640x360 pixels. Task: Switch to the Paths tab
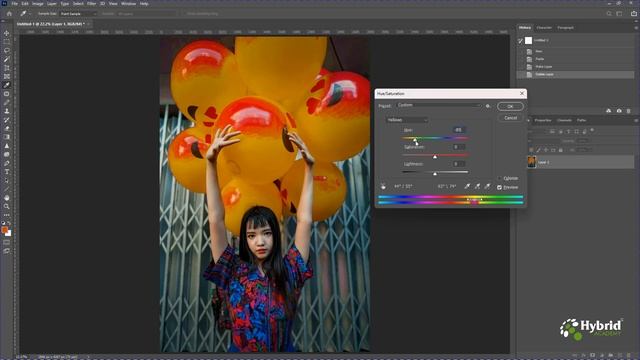(582, 120)
